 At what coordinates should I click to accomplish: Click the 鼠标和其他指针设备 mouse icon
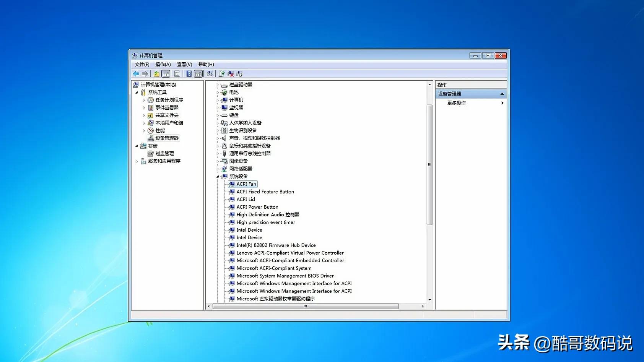[224, 146]
